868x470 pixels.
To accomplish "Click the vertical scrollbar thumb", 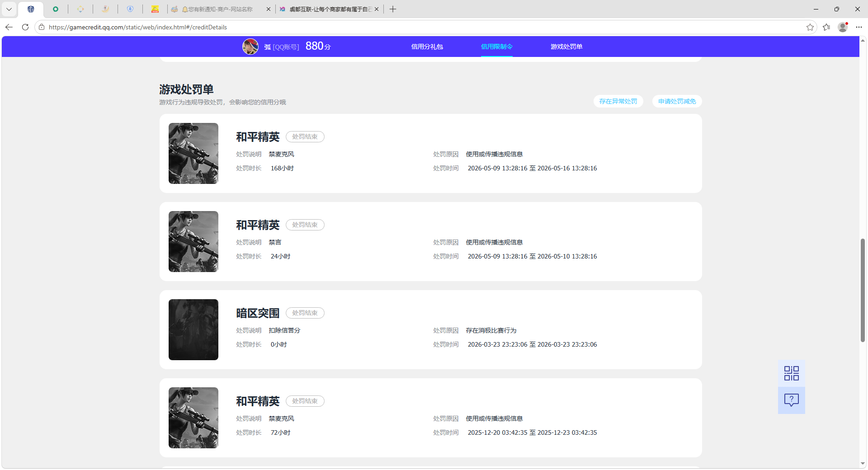I will click(863, 290).
